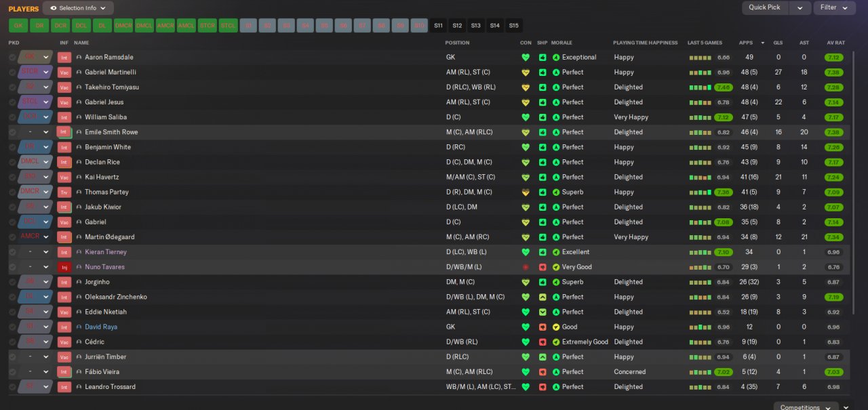Viewport: 868px width, 410px height.
Task: Click player icon beside Martin Ødegaard
Action: (x=79, y=237)
